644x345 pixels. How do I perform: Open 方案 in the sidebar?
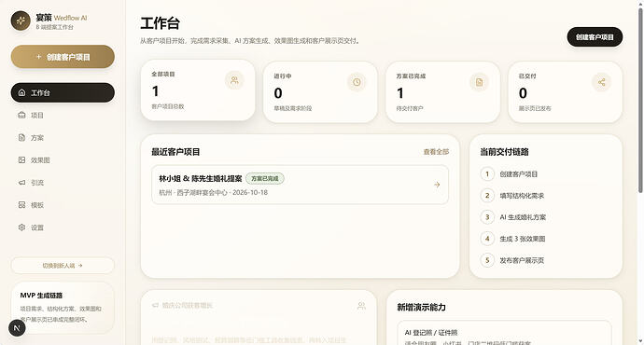pos(63,138)
